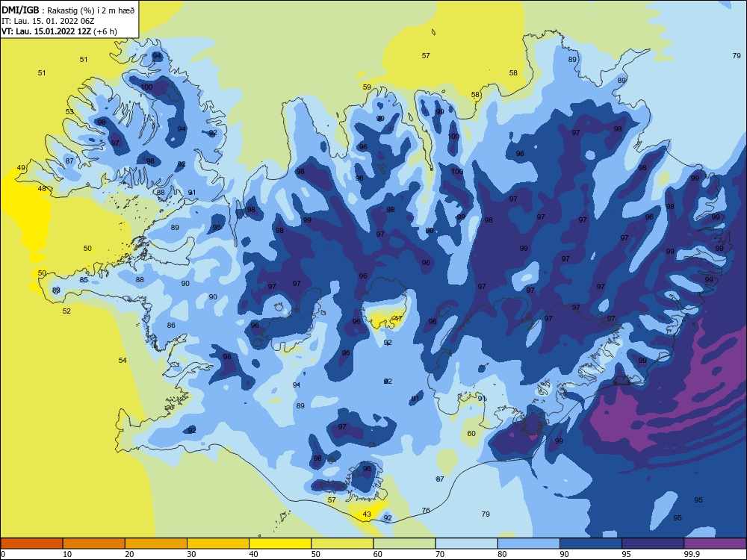This screenshot has width=747, height=560.
Task: Click the title 'DMI/IGB : Rakastig (%) í 2 m hæð'
Action: point(68,10)
